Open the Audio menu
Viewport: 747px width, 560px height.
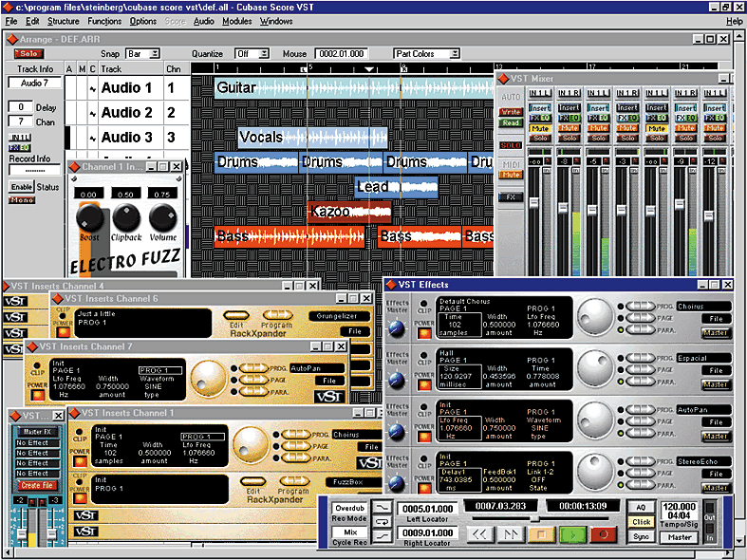pos(203,22)
